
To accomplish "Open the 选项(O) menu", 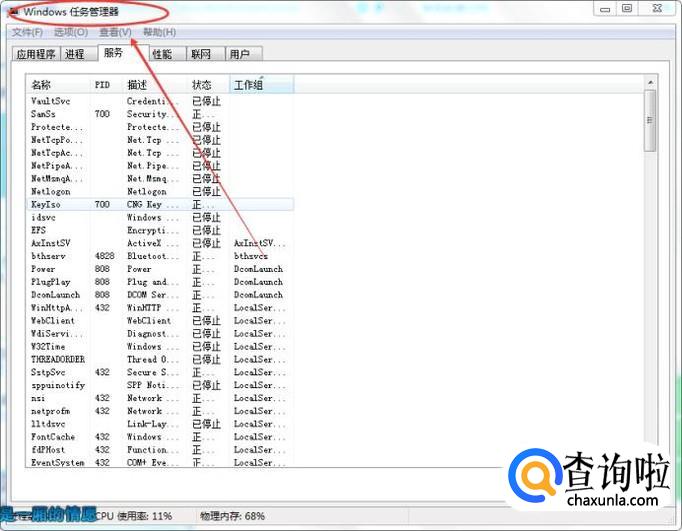I will tap(71, 32).
